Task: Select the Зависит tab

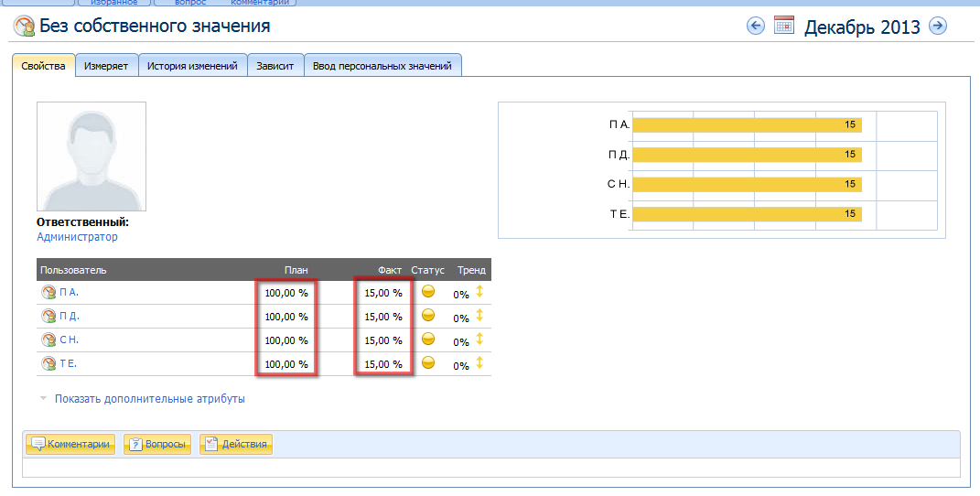Action: [x=275, y=66]
